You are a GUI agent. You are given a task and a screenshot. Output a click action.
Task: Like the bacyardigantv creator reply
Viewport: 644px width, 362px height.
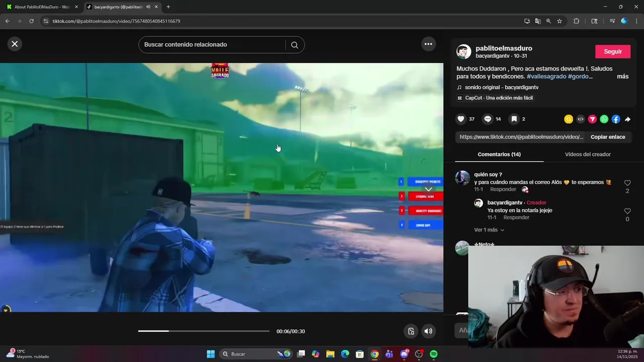coord(627,211)
